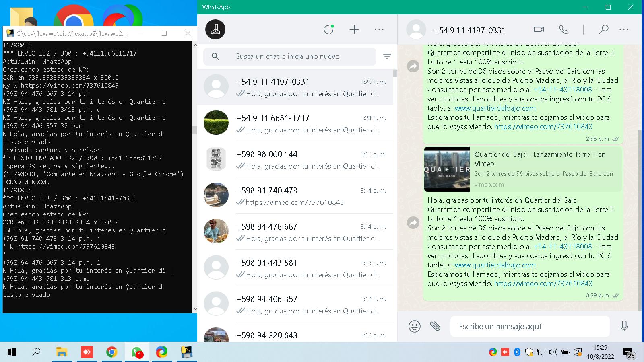The image size is (644, 362).
Task: Click phone link +54-11-43118008 in 3:29 message
Action: 563,246
